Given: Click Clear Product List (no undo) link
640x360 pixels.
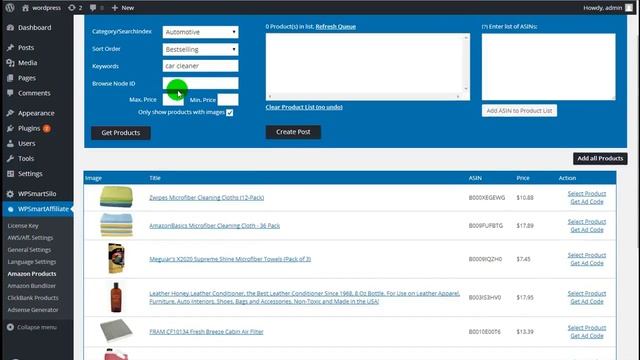Looking at the screenshot, I should [x=304, y=107].
